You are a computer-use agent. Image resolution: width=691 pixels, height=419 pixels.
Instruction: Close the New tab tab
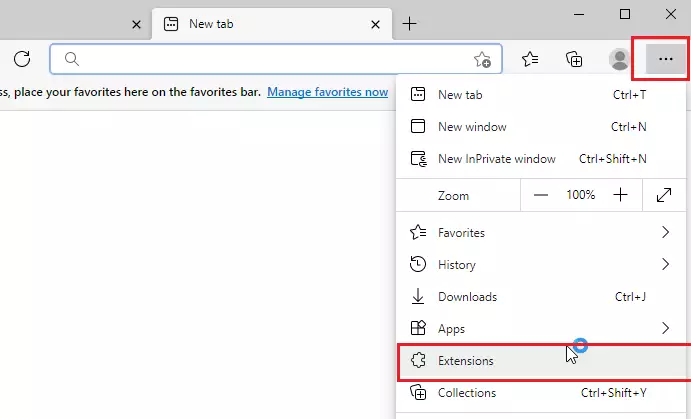(x=375, y=25)
